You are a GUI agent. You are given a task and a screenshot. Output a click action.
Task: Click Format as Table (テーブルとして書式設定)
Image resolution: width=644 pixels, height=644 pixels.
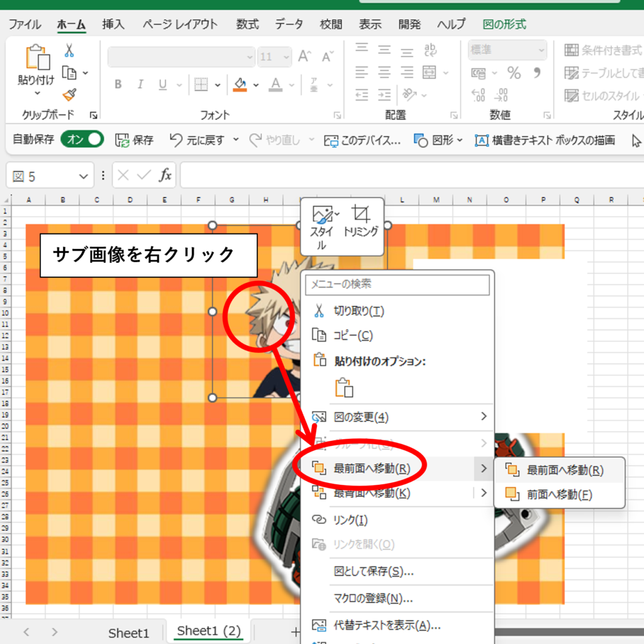coord(603,73)
